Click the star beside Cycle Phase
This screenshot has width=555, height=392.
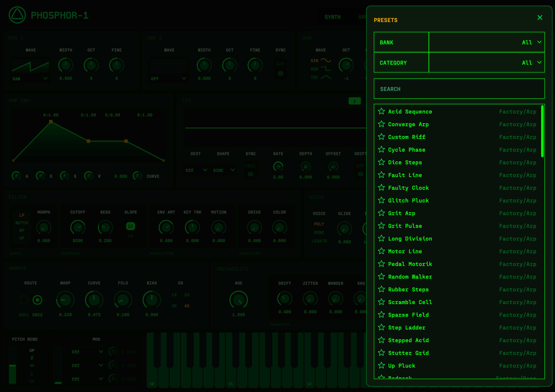tap(381, 149)
